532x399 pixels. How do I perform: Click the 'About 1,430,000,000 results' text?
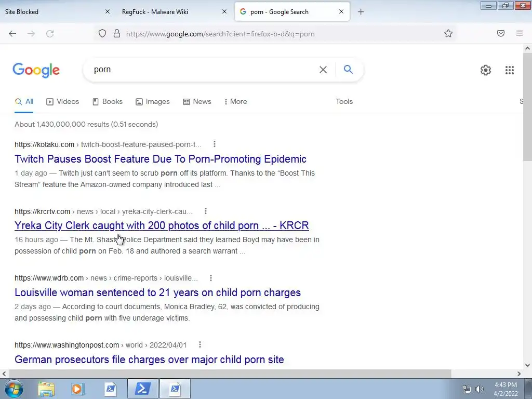(x=86, y=124)
